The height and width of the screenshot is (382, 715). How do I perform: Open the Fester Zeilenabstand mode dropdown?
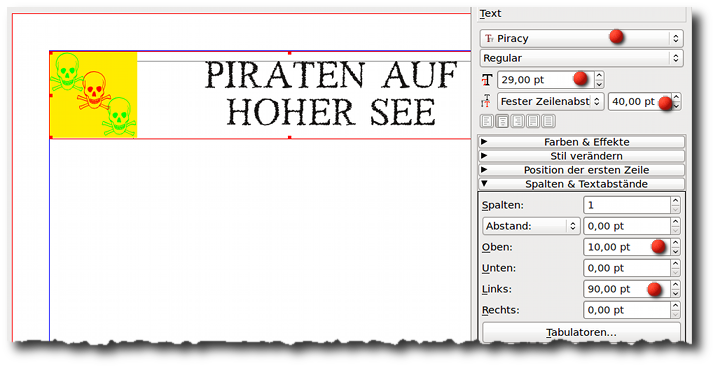pyautogui.click(x=550, y=101)
